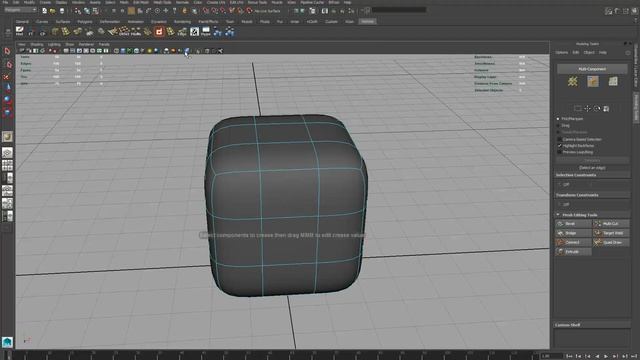Click the Modeling Toolkit move transform icon

587,109
